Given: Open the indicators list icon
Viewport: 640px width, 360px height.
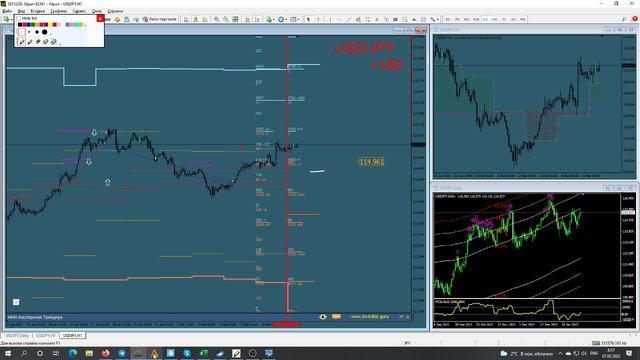Looking at the screenshot, I should pyautogui.click(x=269, y=19).
